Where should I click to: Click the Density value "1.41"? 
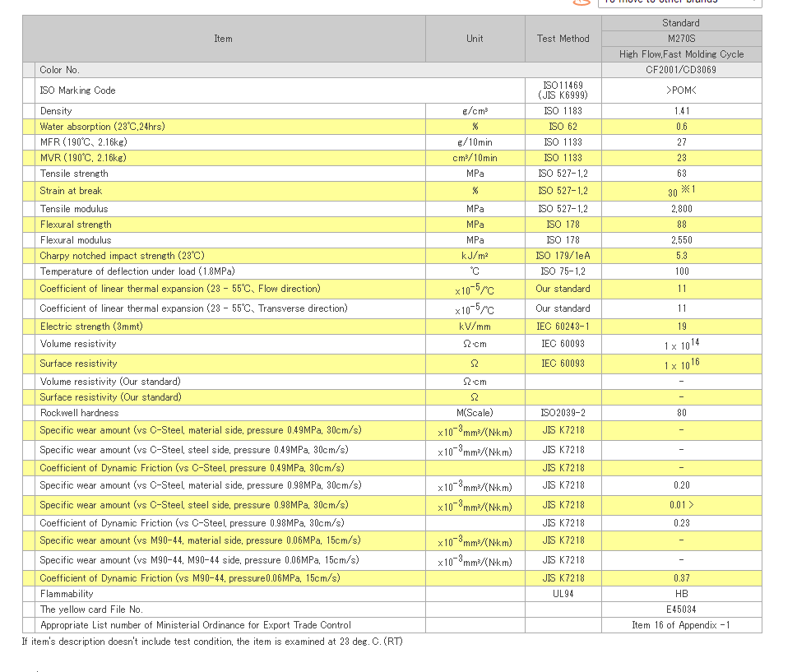click(682, 111)
